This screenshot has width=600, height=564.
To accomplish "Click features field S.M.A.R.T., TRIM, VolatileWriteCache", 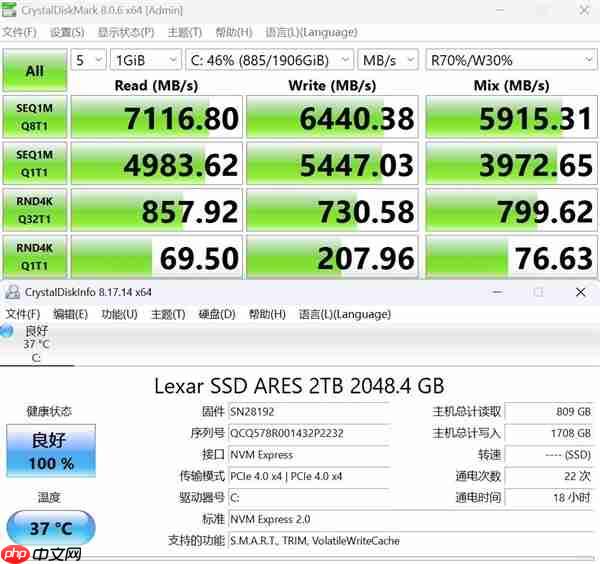I will (x=411, y=541).
